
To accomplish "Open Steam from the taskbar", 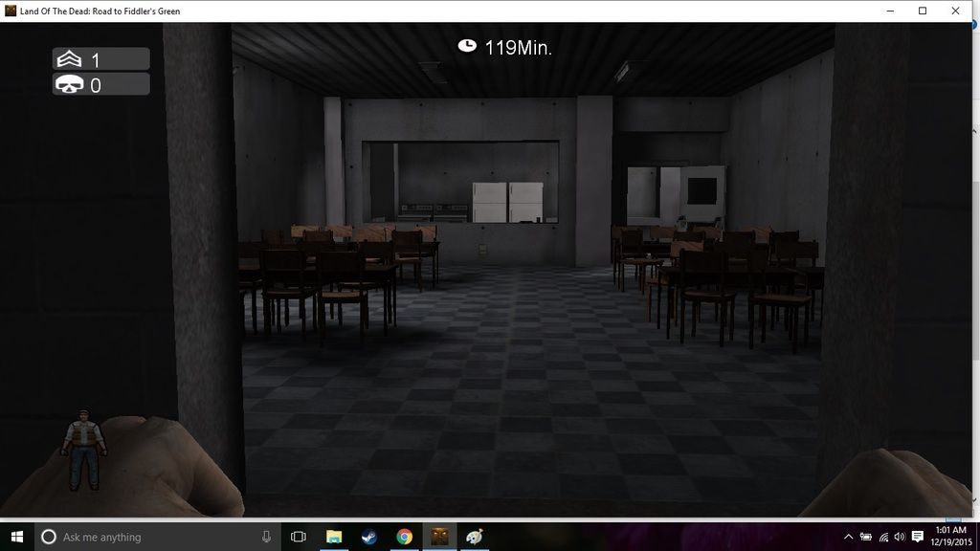I will point(369,537).
